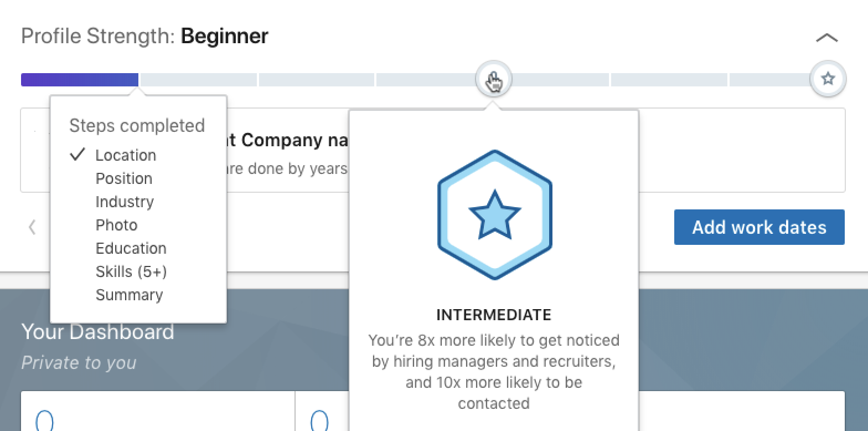Click the second empty progress segment
Viewport: 868px width, 431px height.
[x=316, y=80]
